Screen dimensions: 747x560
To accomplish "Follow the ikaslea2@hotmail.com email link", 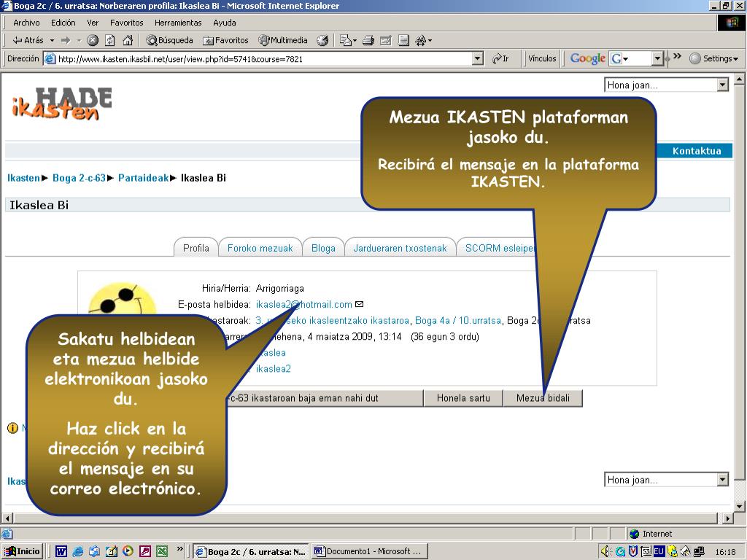I will click(x=303, y=304).
